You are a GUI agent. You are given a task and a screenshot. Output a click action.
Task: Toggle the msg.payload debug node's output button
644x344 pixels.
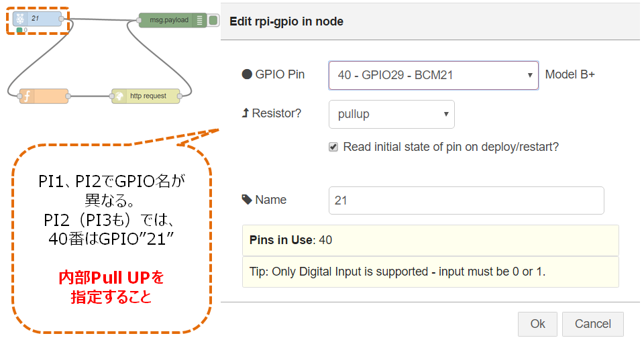(x=213, y=20)
